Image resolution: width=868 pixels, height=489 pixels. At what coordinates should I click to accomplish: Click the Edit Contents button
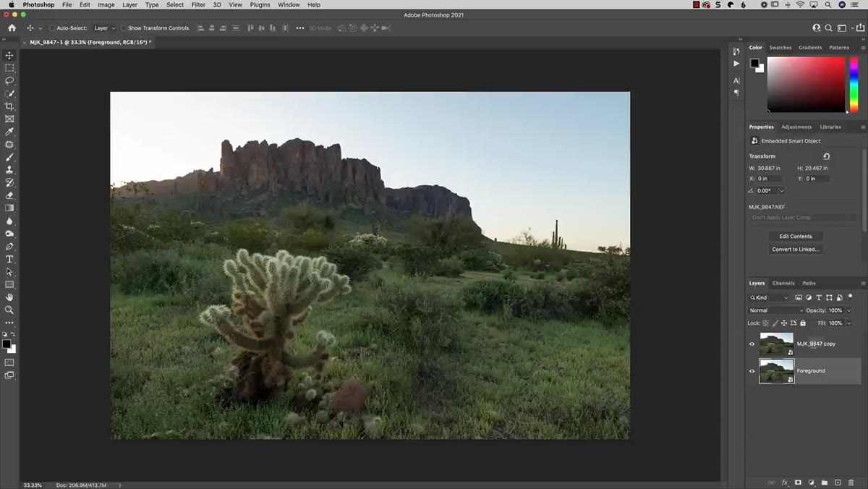click(x=795, y=237)
